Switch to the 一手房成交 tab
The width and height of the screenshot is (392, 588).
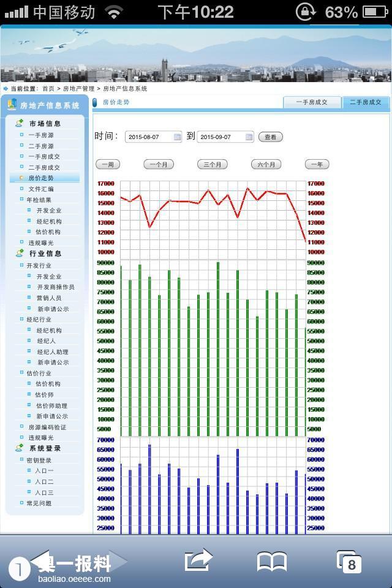(312, 102)
